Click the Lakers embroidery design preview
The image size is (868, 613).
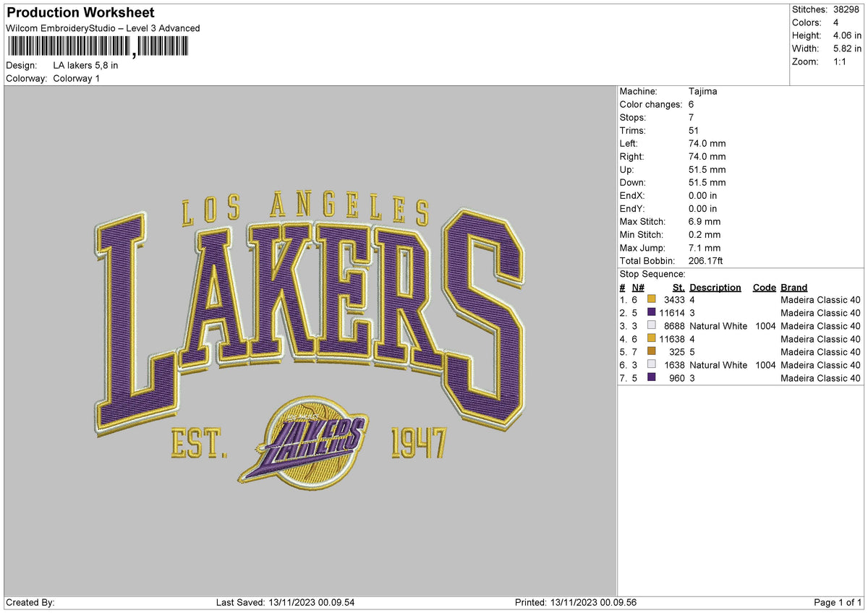(310, 340)
